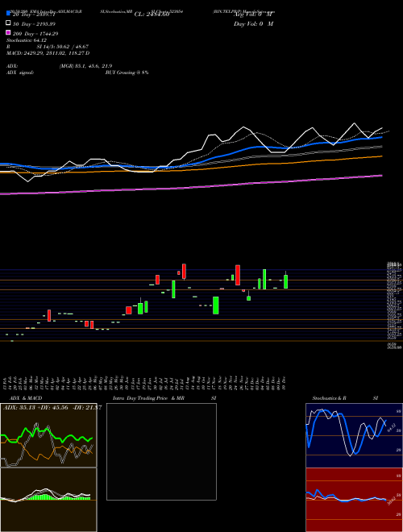Select the '50 Day = 2193.39' text
This screenshot has width=403, height=532.
click(x=35, y=24)
